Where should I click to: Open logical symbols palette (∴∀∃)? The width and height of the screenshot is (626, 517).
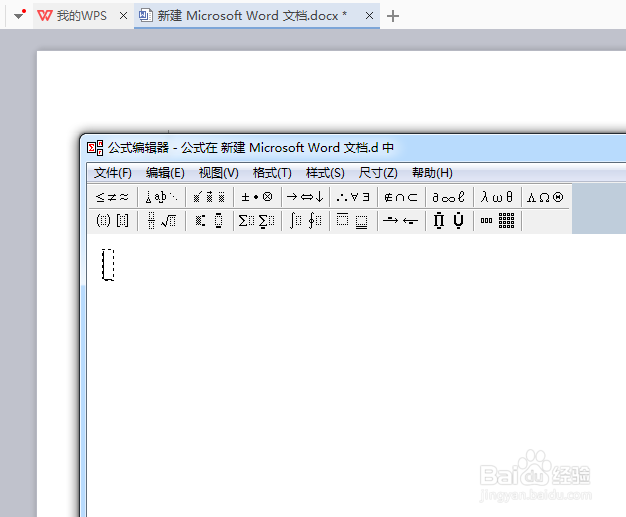point(353,197)
